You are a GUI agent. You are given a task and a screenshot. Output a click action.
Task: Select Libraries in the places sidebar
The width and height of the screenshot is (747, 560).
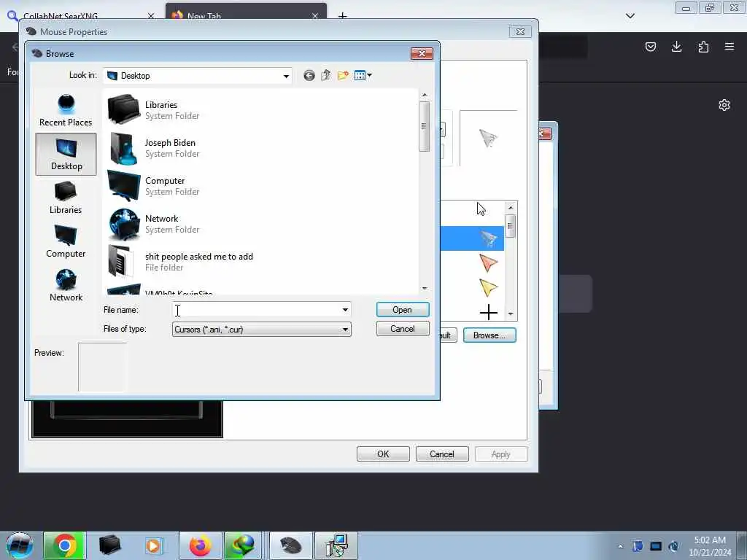(66, 198)
